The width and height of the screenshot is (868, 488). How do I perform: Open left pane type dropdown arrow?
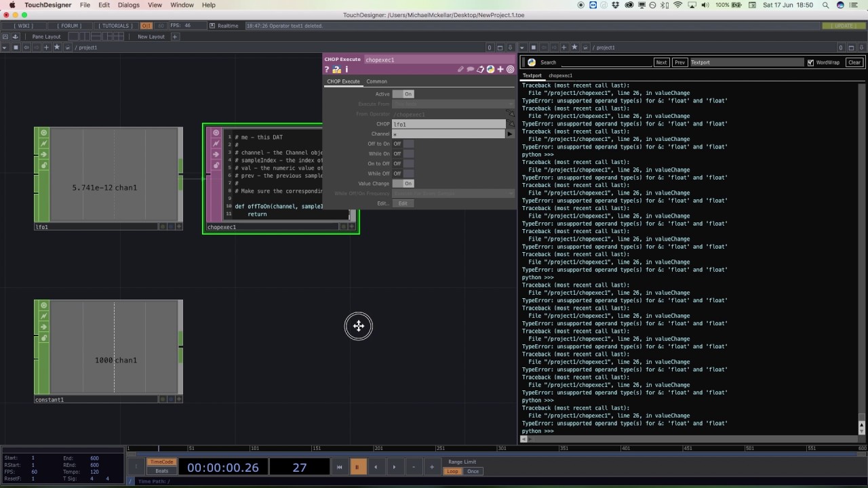pos(5,47)
